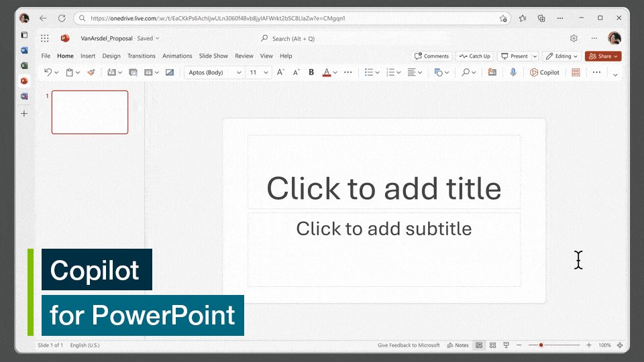Click the bulleted list icon
This screenshot has height=362, width=644.
click(x=369, y=72)
